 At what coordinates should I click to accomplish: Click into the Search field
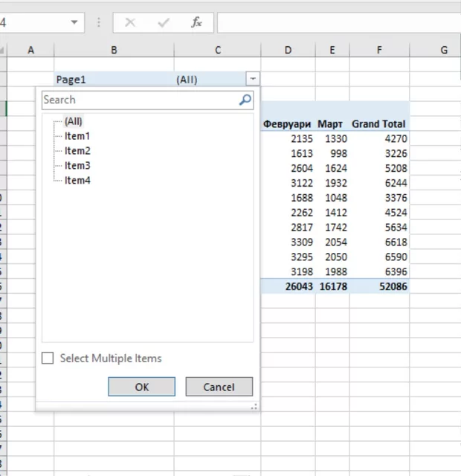pos(138,100)
